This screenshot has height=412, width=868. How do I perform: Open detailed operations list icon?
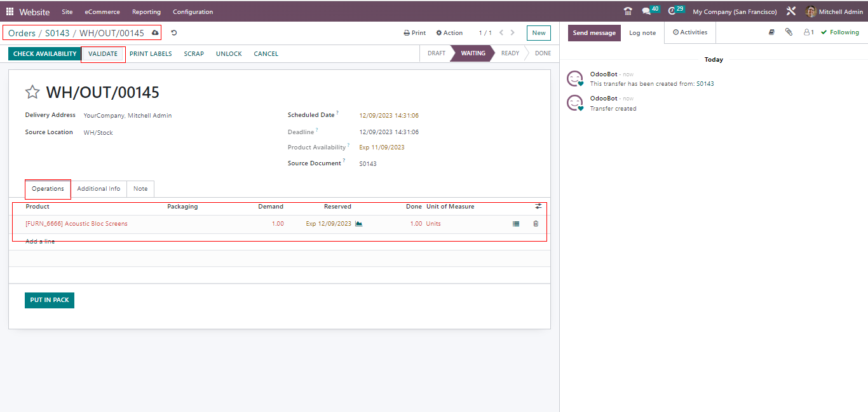point(516,224)
